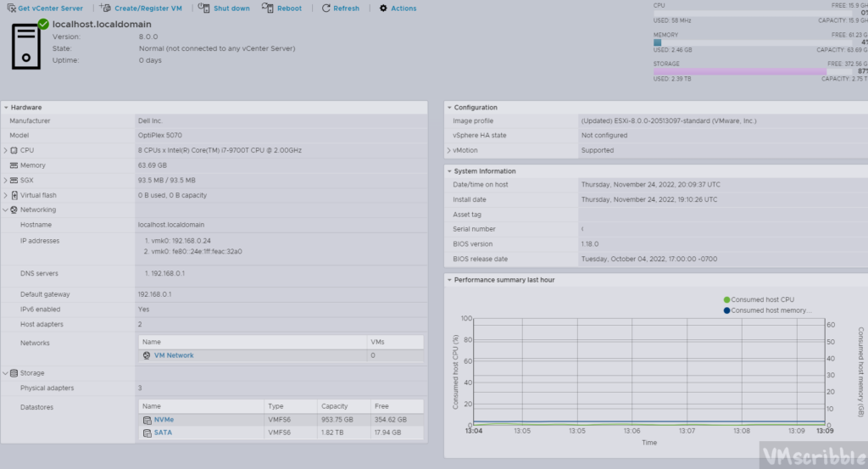Click the Shut down host icon
This screenshot has height=469, width=868.
pyautogui.click(x=205, y=8)
